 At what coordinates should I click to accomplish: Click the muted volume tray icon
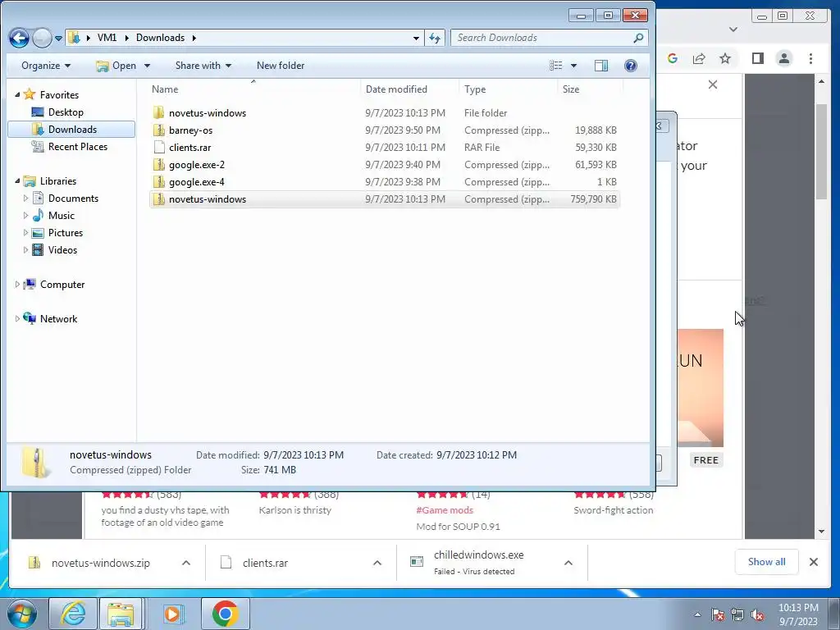(x=757, y=614)
